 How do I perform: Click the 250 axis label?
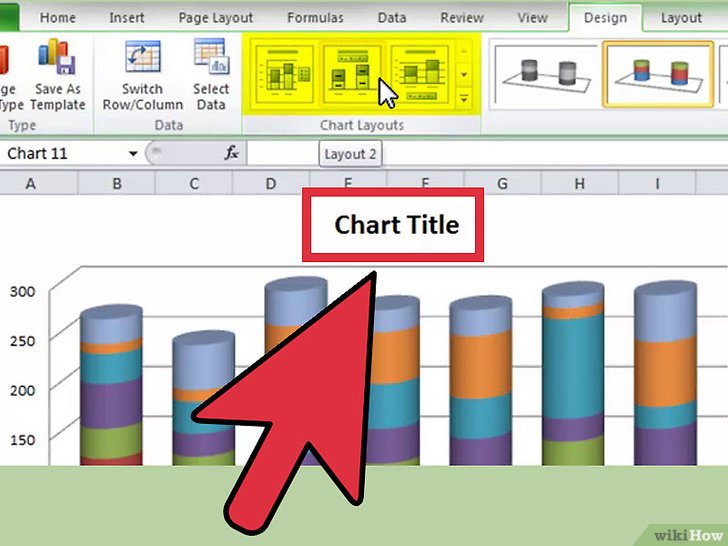tap(22, 341)
